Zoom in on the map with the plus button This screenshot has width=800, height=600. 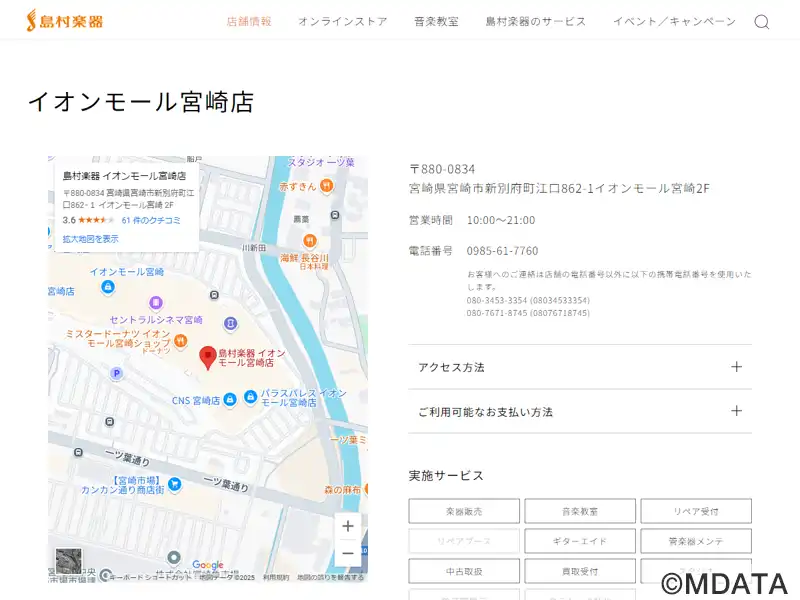pyautogui.click(x=348, y=526)
